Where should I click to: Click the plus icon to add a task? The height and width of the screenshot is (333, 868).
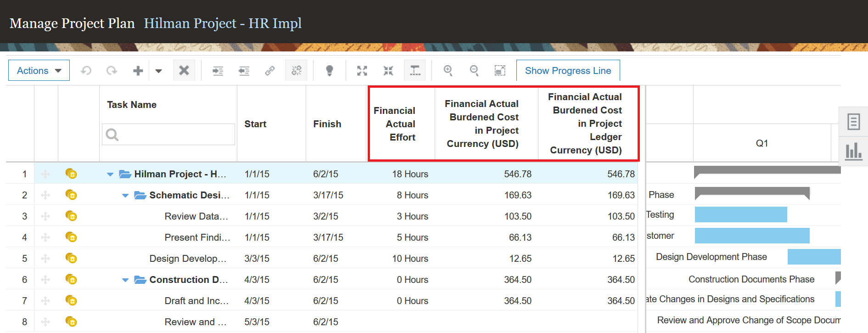(138, 71)
